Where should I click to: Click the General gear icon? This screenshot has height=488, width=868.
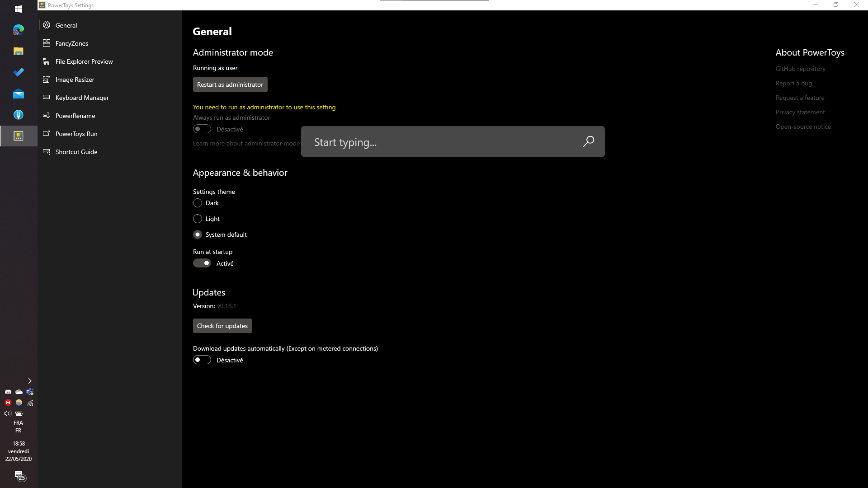click(47, 25)
